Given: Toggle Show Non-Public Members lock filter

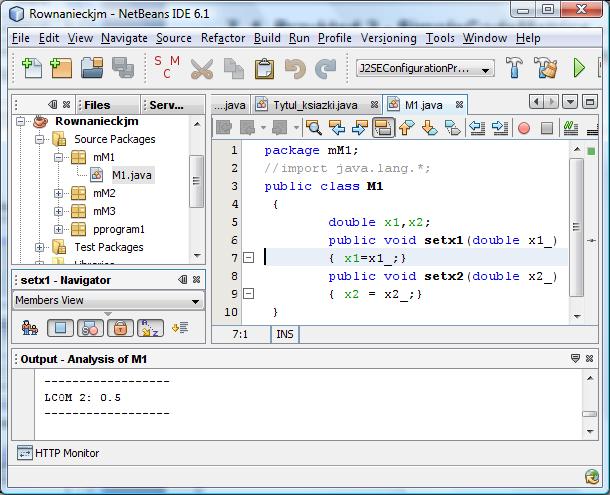Looking at the screenshot, I should click(120, 328).
